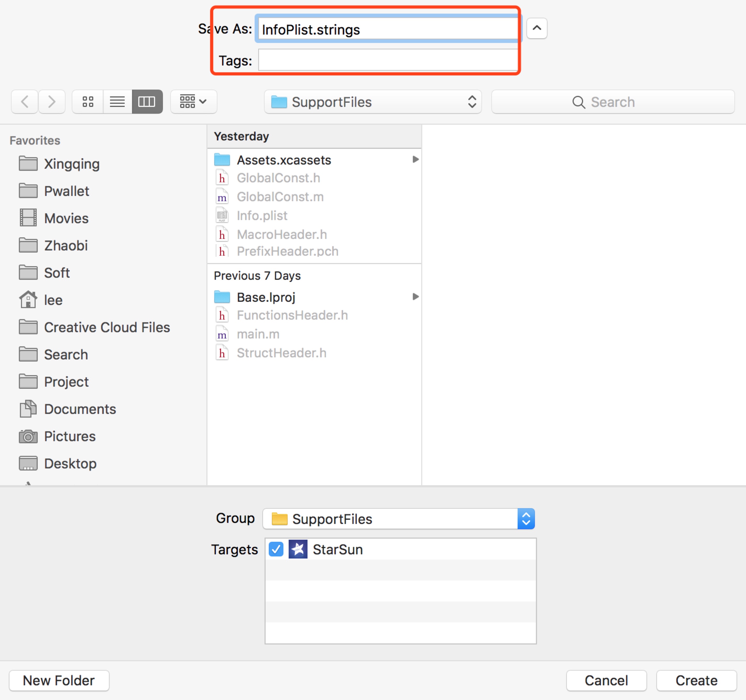Select Desktop in Favorites sidebar
This screenshot has height=700, width=746.
coord(70,463)
